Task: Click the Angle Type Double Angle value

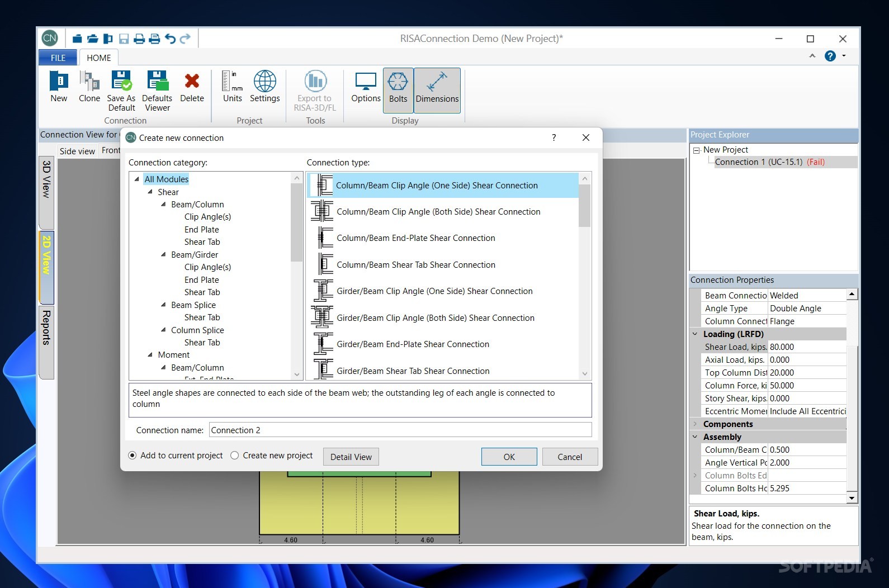Action: pyautogui.click(x=807, y=309)
